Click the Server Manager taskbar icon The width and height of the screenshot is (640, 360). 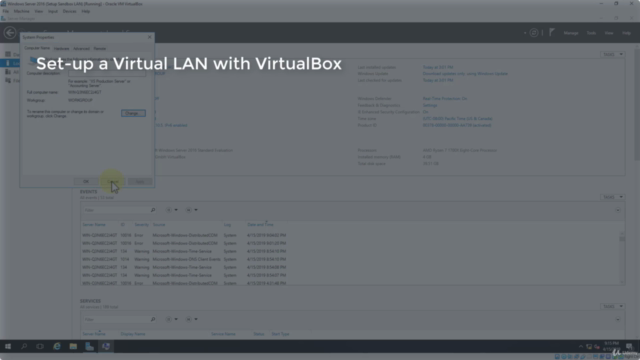(x=89, y=347)
